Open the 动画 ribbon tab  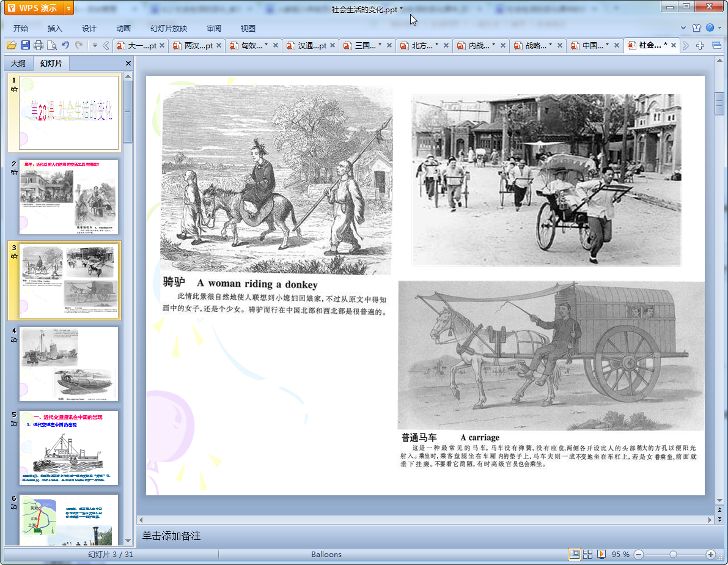coord(123,28)
